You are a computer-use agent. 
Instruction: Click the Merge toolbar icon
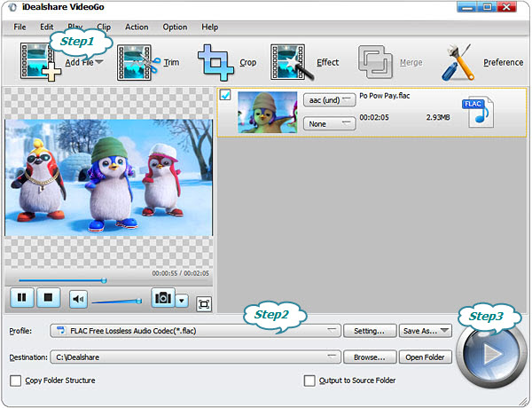[x=376, y=62]
